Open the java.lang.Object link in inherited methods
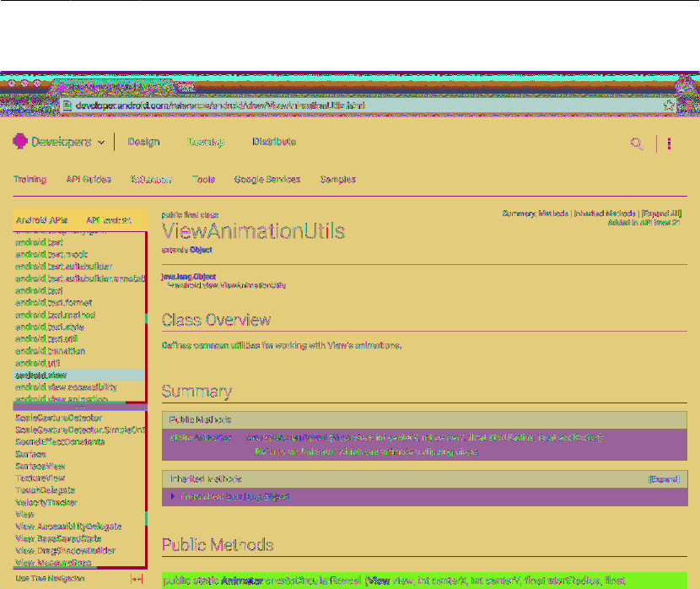700x589 pixels. [258, 496]
